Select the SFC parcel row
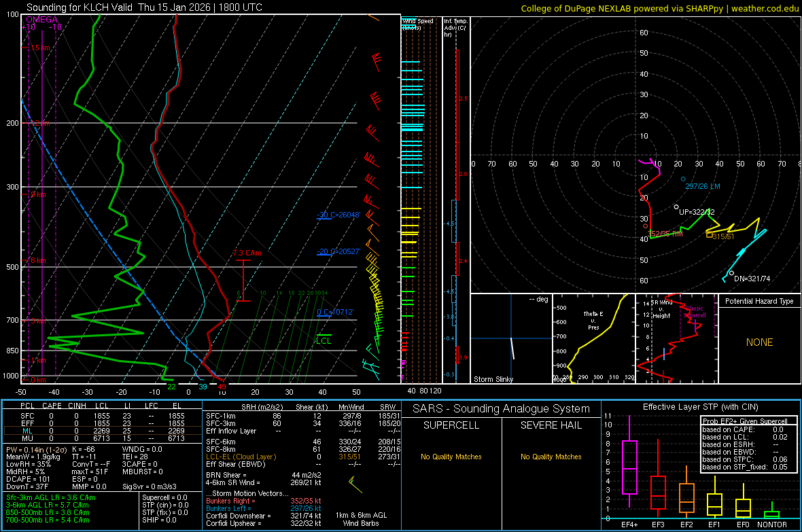This screenshot has height=532, width=802. click(103, 416)
